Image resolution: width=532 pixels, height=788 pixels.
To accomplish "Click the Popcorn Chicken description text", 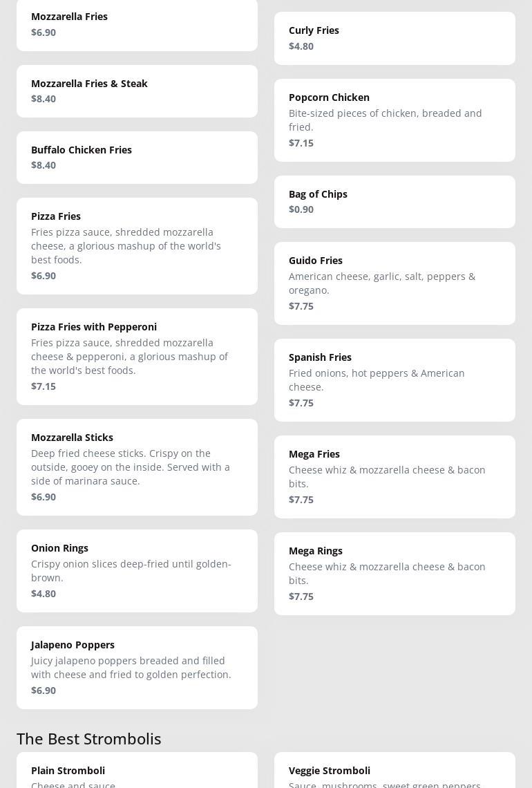I will [x=386, y=120].
